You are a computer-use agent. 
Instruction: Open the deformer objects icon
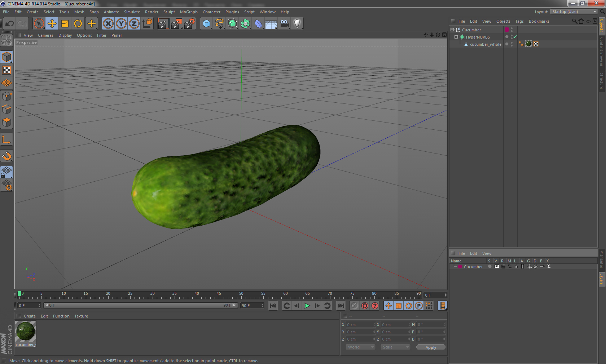(258, 24)
